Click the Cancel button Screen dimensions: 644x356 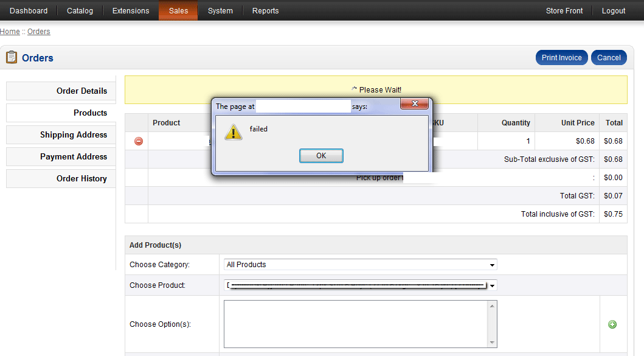(x=609, y=58)
